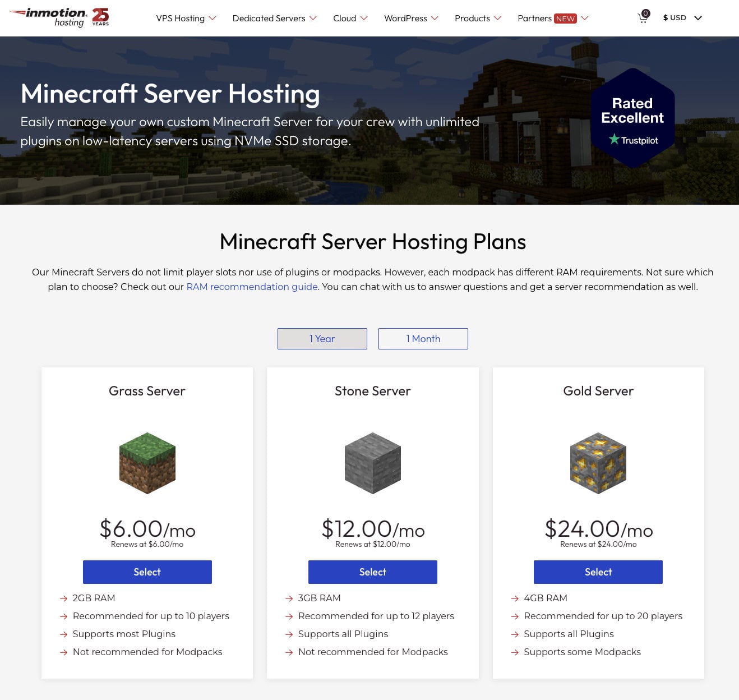Click the Gold Server title

pyautogui.click(x=598, y=391)
